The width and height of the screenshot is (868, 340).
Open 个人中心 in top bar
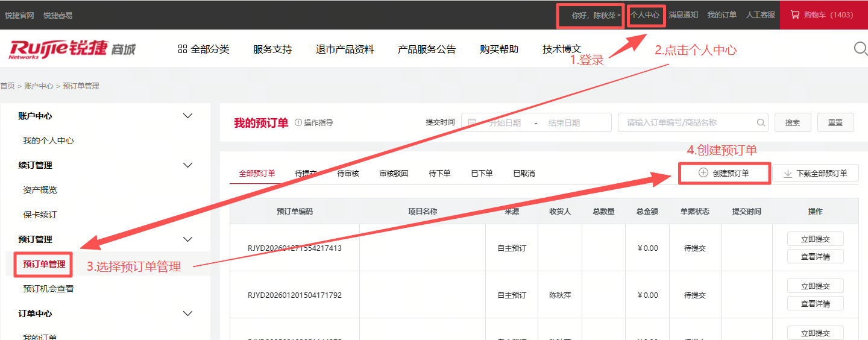coord(645,15)
